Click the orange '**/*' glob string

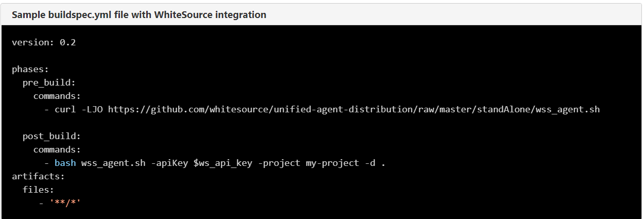point(65,203)
